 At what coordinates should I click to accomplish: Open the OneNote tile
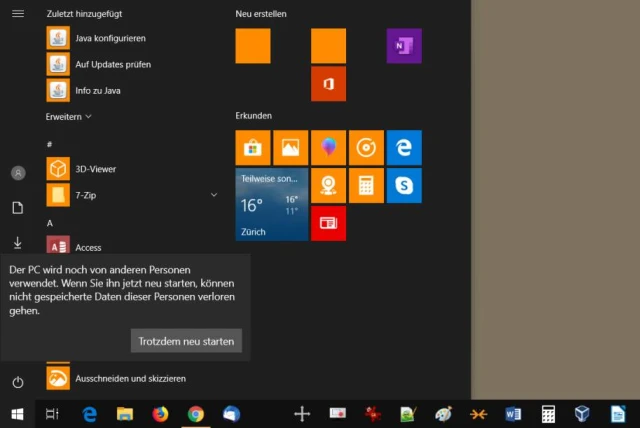tap(404, 46)
